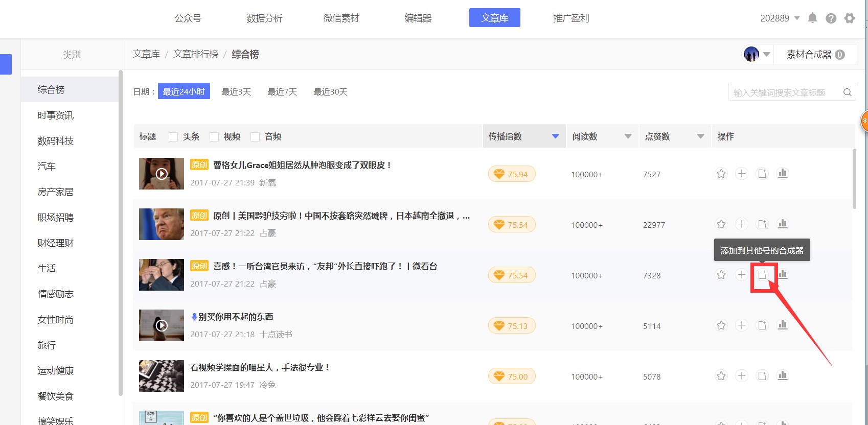Select 数码科技 category in sidebar

pyautogui.click(x=55, y=141)
